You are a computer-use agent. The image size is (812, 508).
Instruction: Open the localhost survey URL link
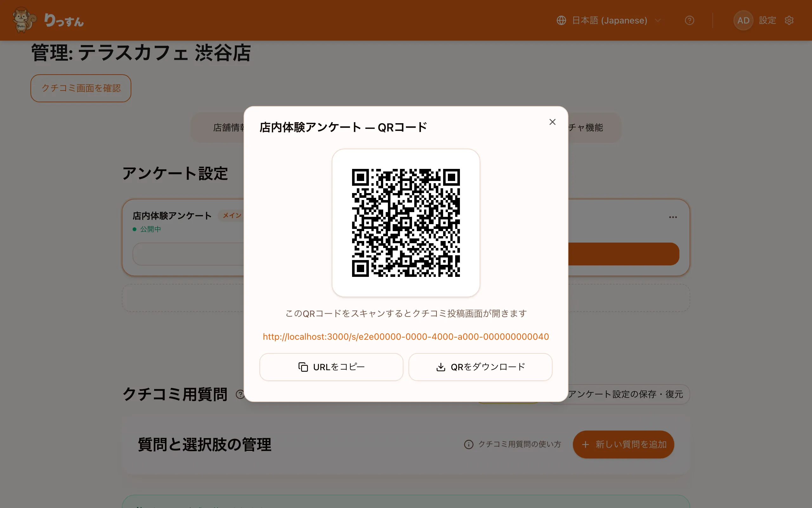pyautogui.click(x=406, y=337)
